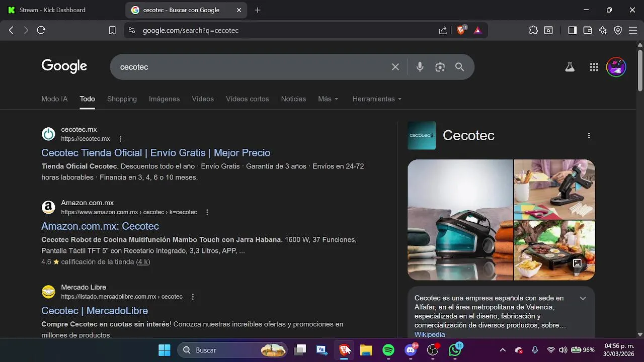644x362 pixels.
Task: Open the Extensions puzzle icon
Action: click(x=533, y=30)
